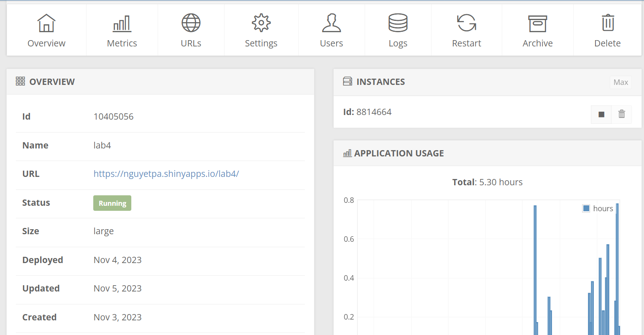Click the application name lab4
The image size is (644, 335).
point(102,146)
